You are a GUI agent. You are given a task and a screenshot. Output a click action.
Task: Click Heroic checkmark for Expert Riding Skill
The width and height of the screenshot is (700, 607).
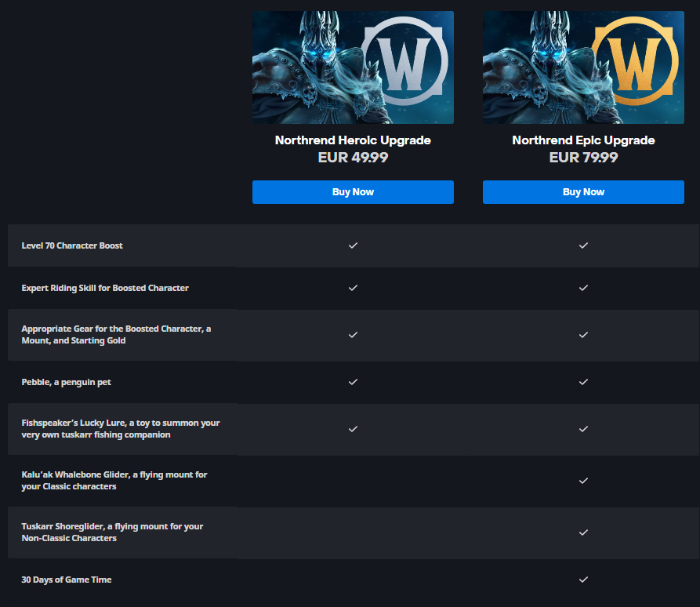point(353,288)
